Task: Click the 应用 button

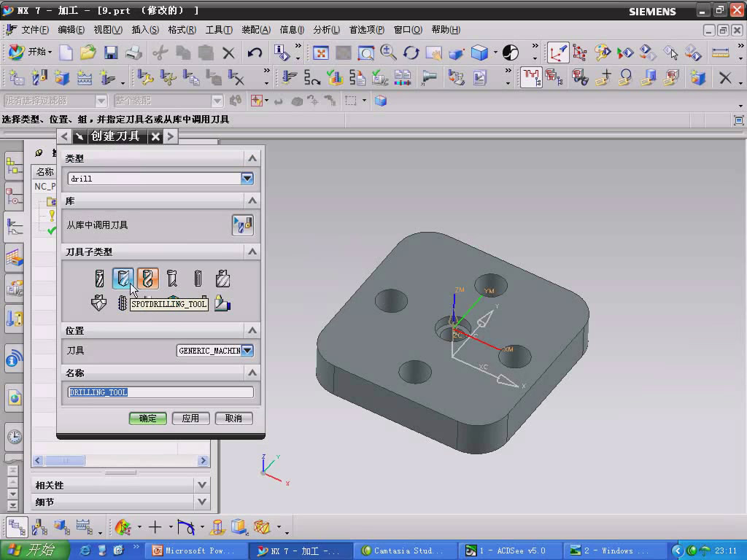Action: click(x=190, y=418)
